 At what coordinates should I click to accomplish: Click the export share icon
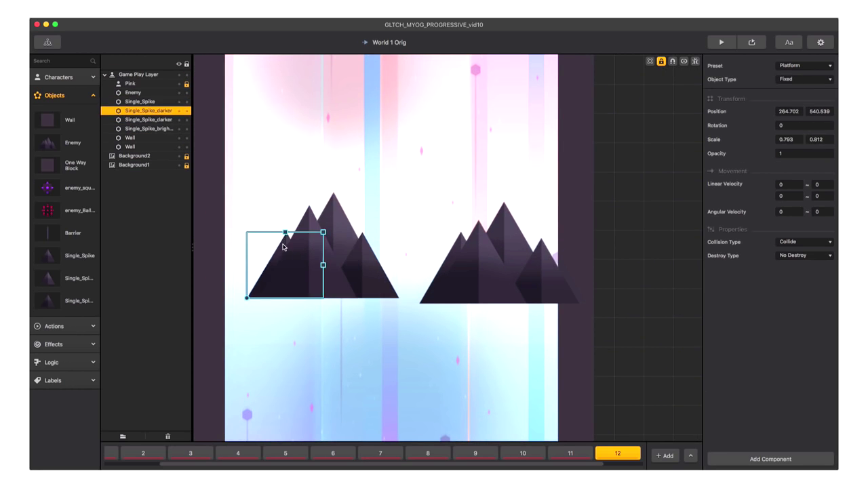pyautogui.click(x=751, y=42)
